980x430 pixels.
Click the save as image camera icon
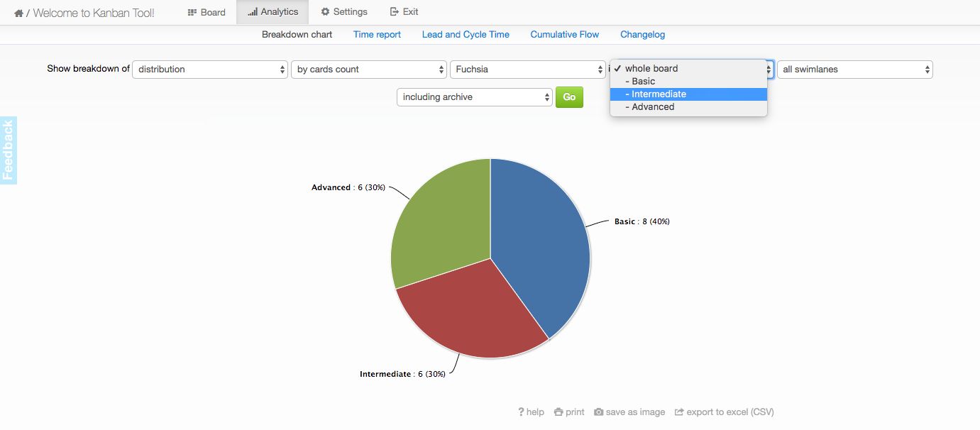599,412
